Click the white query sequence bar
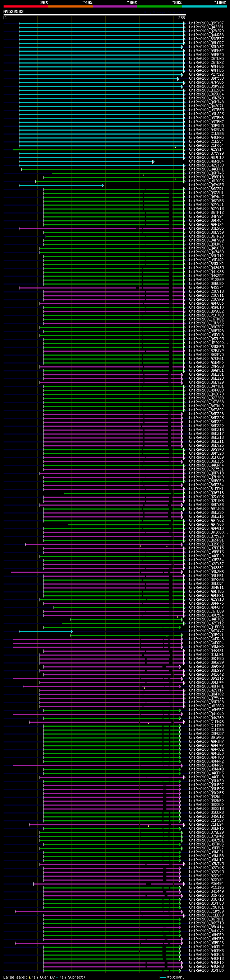This screenshot has width=230, height=980. point(95,15)
